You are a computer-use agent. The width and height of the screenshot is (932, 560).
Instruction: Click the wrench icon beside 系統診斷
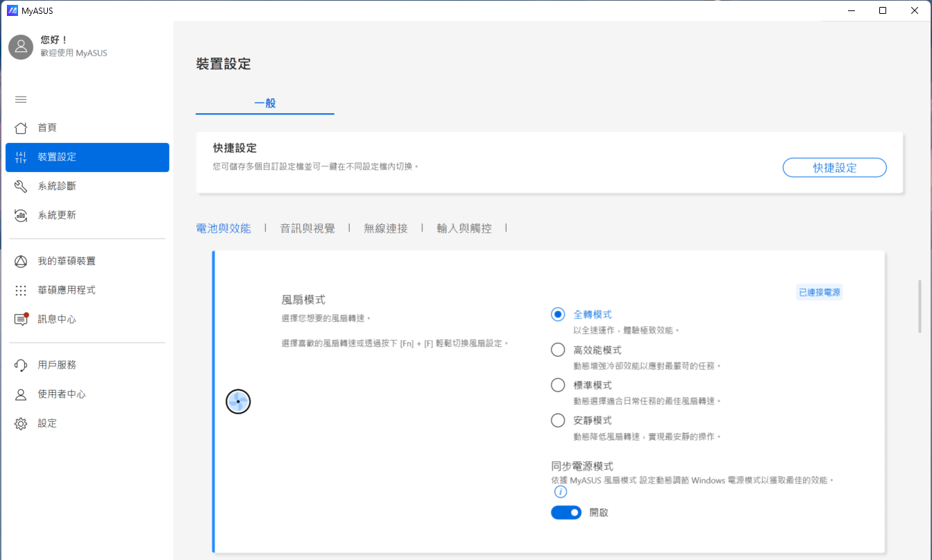click(x=21, y=186)
